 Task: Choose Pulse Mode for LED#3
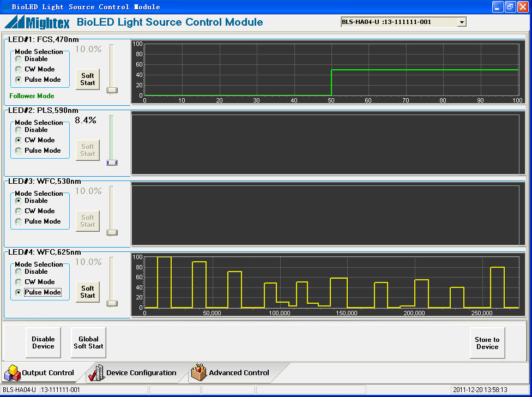(x=17, y=221)
